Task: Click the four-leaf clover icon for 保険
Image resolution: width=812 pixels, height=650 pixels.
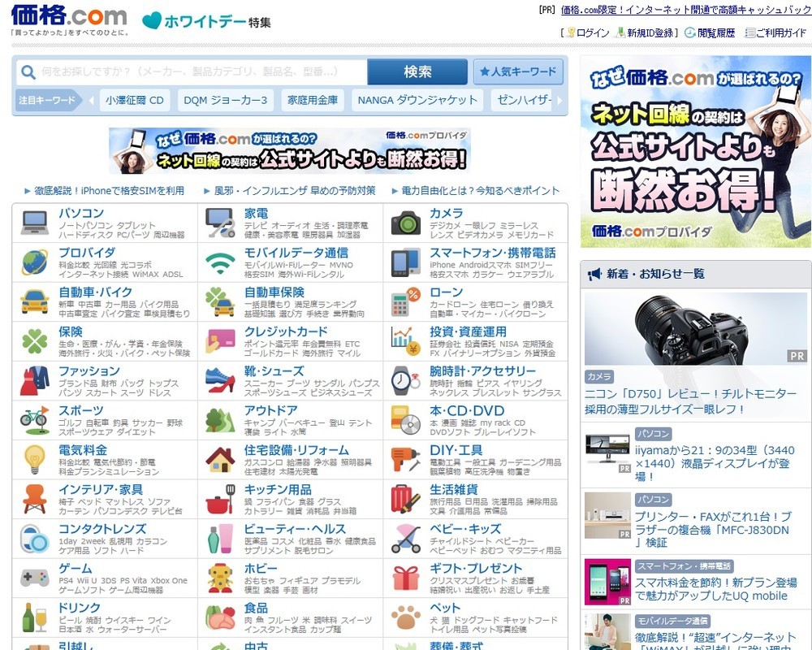Action: point(35,340)
